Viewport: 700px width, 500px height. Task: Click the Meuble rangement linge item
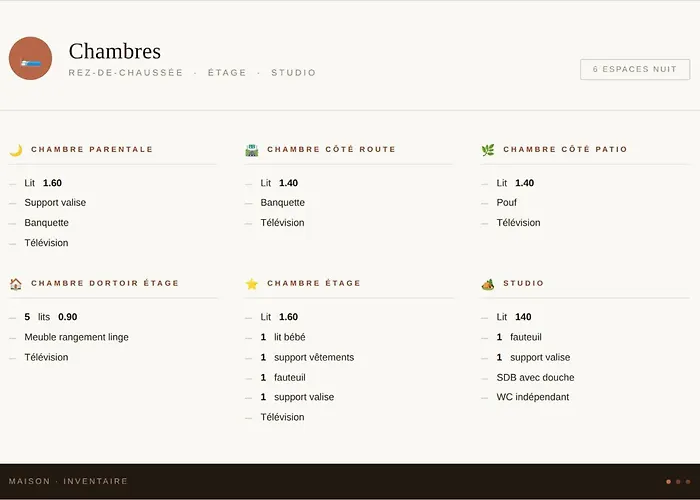pos(76,337)
